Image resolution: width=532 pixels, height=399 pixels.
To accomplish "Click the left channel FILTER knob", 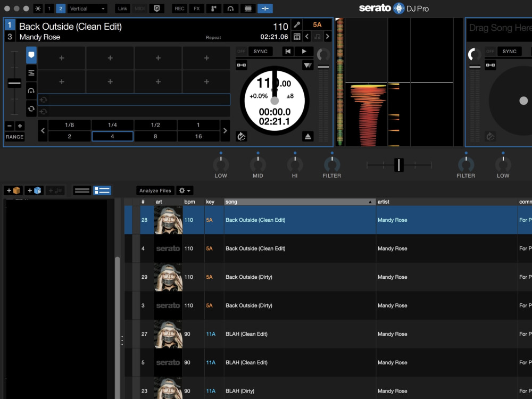I will click(331, 164).
